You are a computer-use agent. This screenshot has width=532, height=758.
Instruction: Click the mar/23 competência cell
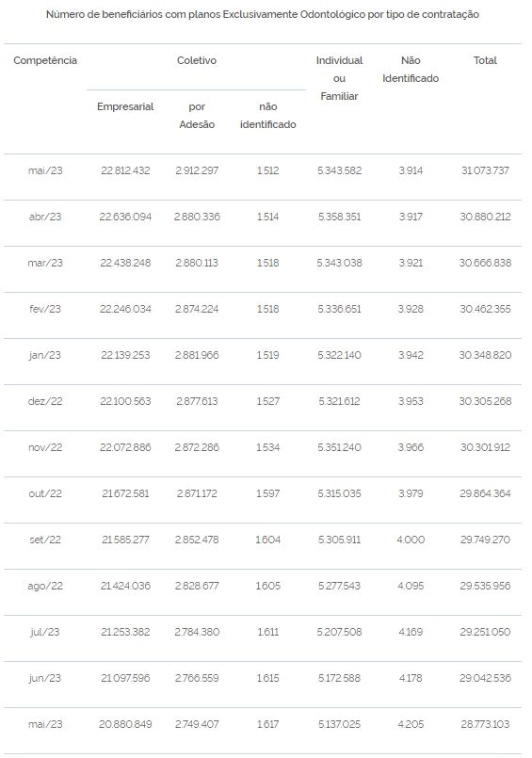[45, 263]
